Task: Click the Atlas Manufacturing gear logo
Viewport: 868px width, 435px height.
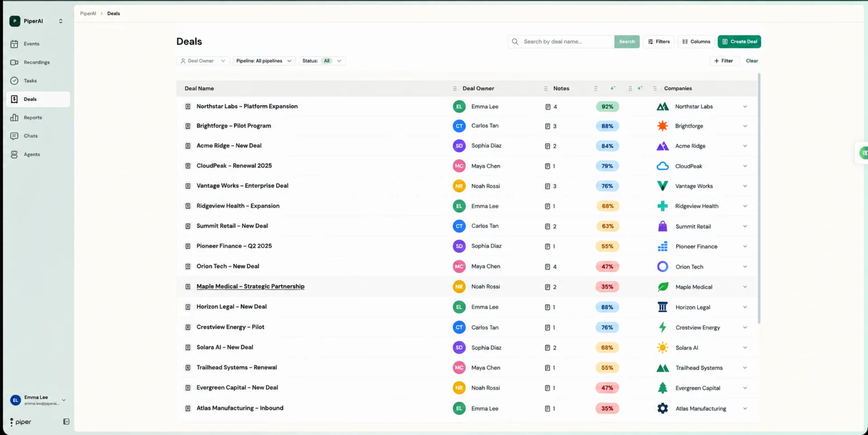Action: [x=662, y=408]
